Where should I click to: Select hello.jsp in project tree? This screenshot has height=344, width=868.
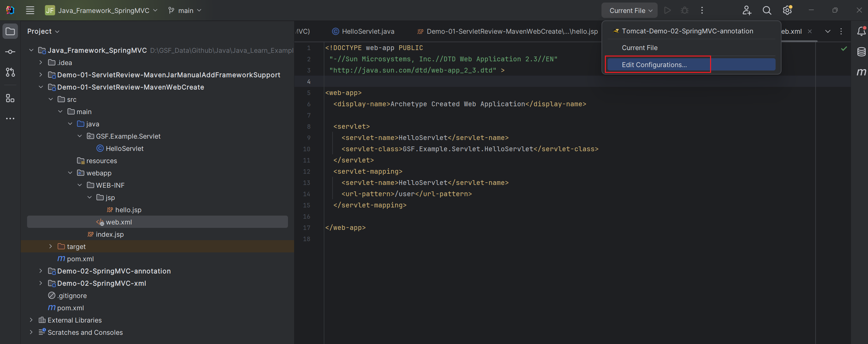[124, 210]
